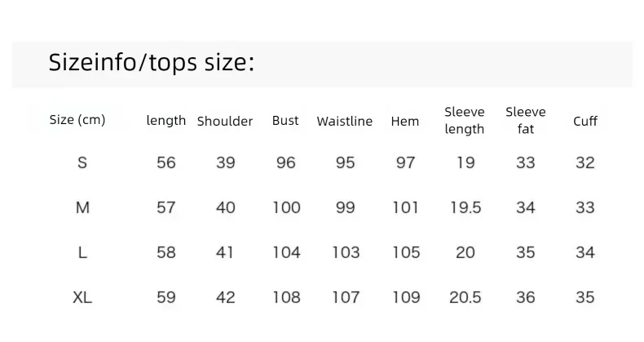Select the 20.5 sleeve length value
Viewport: 644px width, 342px height.
point(465,297)
